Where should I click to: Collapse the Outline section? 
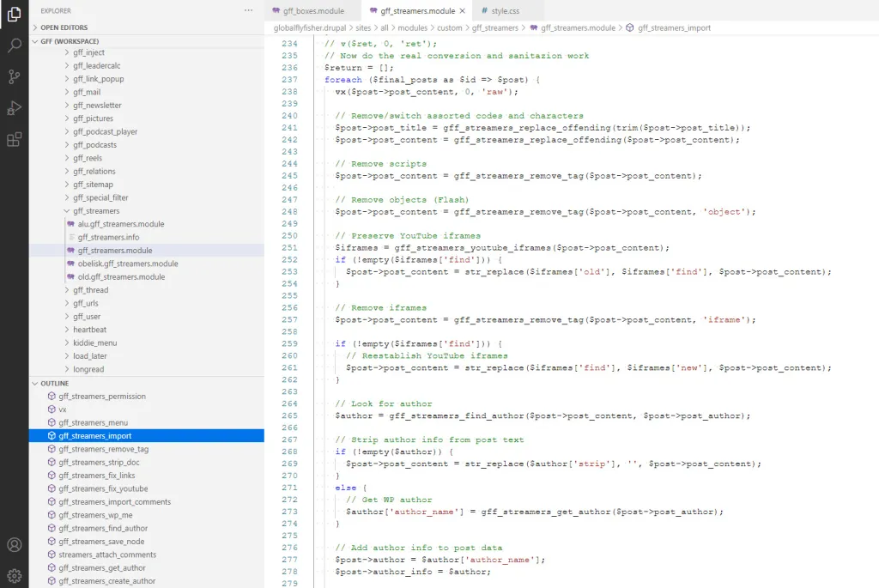(x=53, y=383)
